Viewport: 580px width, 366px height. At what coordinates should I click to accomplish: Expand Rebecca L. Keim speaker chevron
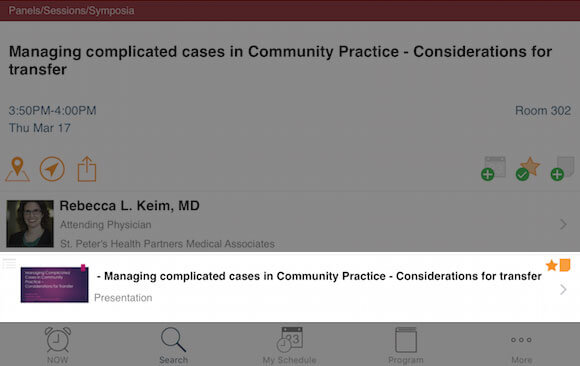click(x=563, y=224)
